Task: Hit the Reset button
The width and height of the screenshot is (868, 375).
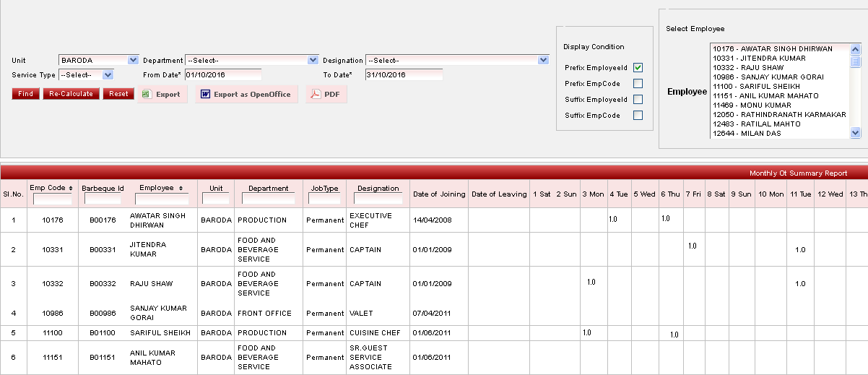Action: (118, 94)
